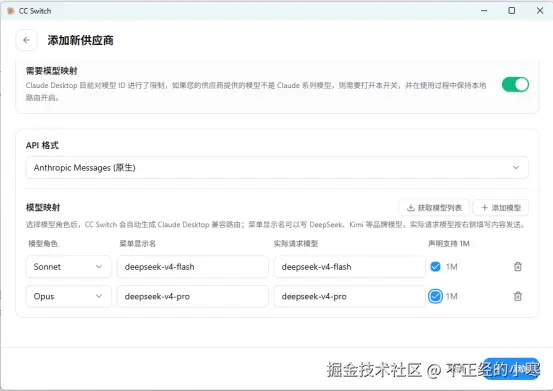Click the 实际请求模型 column header
Screen dimensions: 553x391
pyautogui.click(x=296, y=244)
